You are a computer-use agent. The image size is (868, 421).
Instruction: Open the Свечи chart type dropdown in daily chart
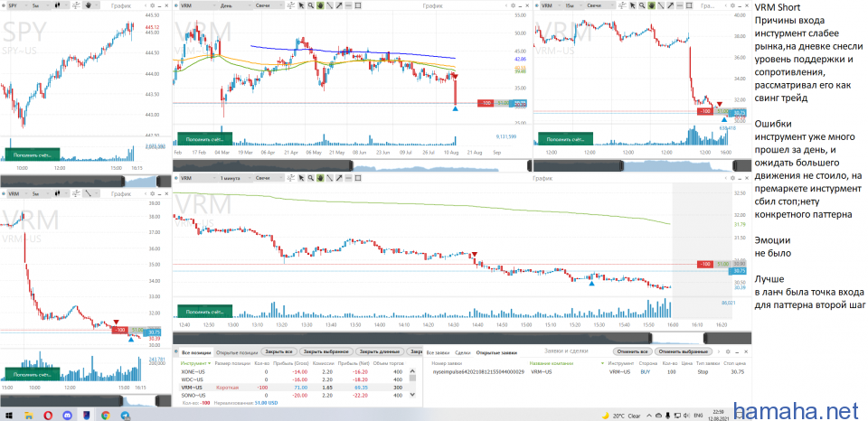click(270, 5)
